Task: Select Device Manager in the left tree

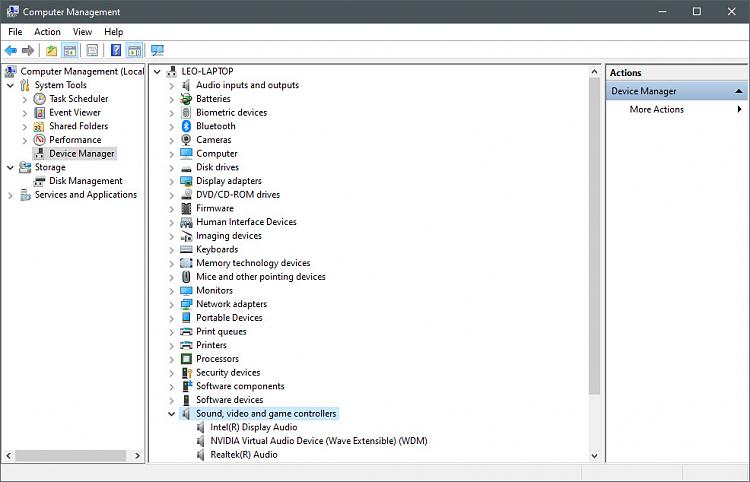Action: [82, 153]
